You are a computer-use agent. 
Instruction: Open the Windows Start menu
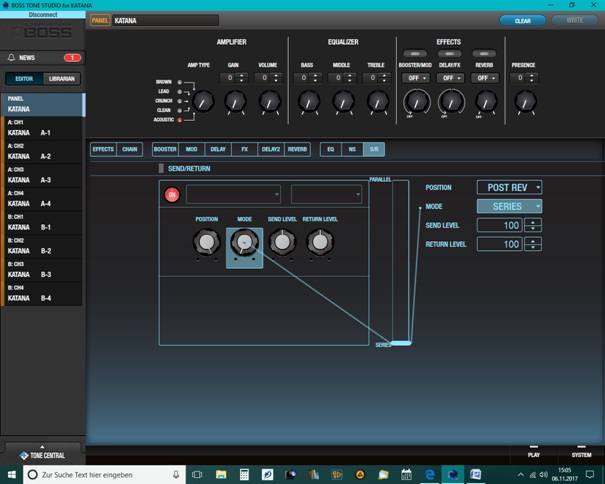click(12, 474)
